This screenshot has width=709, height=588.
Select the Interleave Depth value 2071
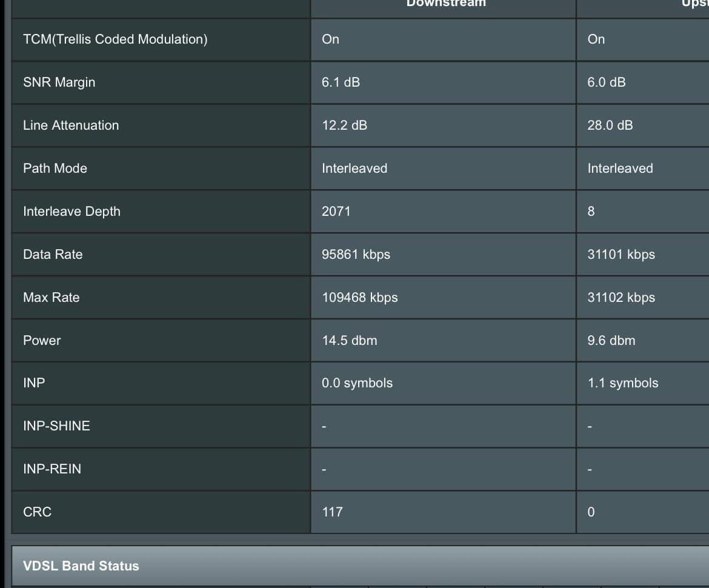(336, 212)
